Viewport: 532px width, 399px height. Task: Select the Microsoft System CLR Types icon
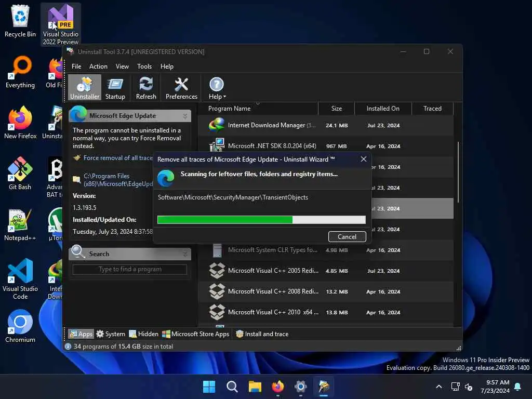tap(217, 250)
